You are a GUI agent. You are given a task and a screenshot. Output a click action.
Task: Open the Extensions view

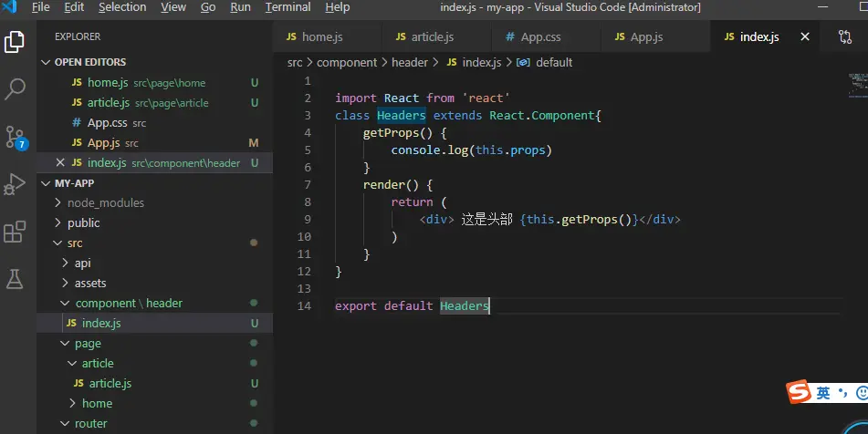pyautogui.click(x=15, y=232)
